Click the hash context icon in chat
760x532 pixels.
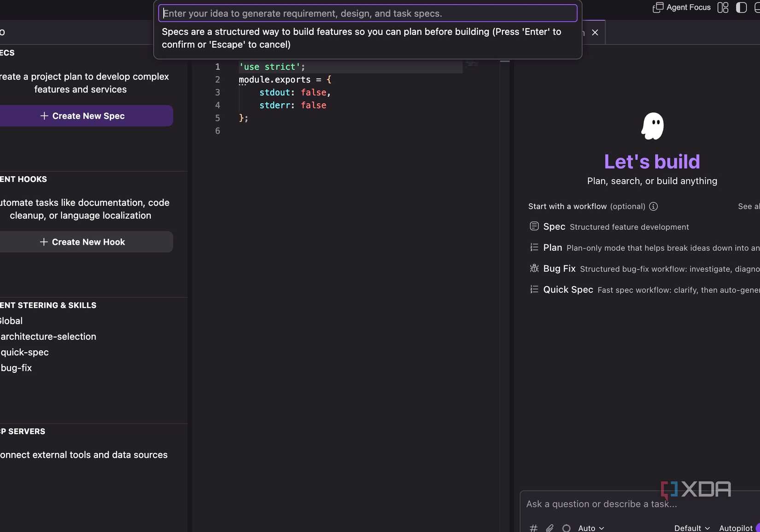pyautogui.click(x=533, y=528)
